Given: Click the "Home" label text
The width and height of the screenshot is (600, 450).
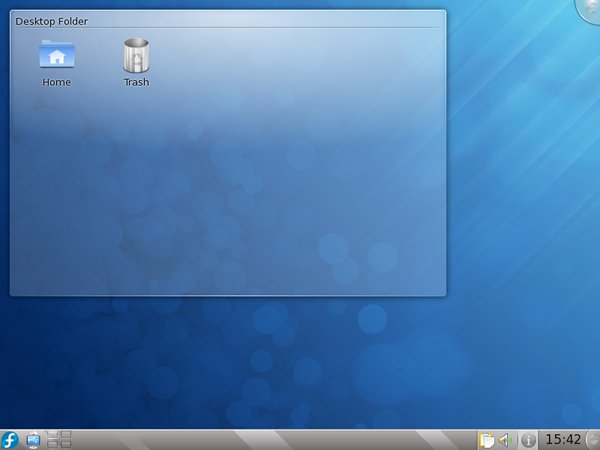Looking at the screenshot, I should tap(57, 82).
